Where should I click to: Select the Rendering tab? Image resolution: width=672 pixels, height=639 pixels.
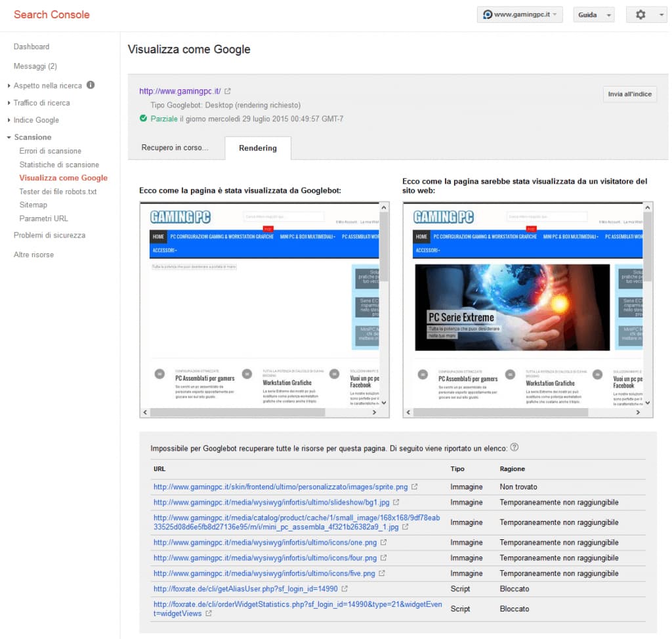click(257, 148)
